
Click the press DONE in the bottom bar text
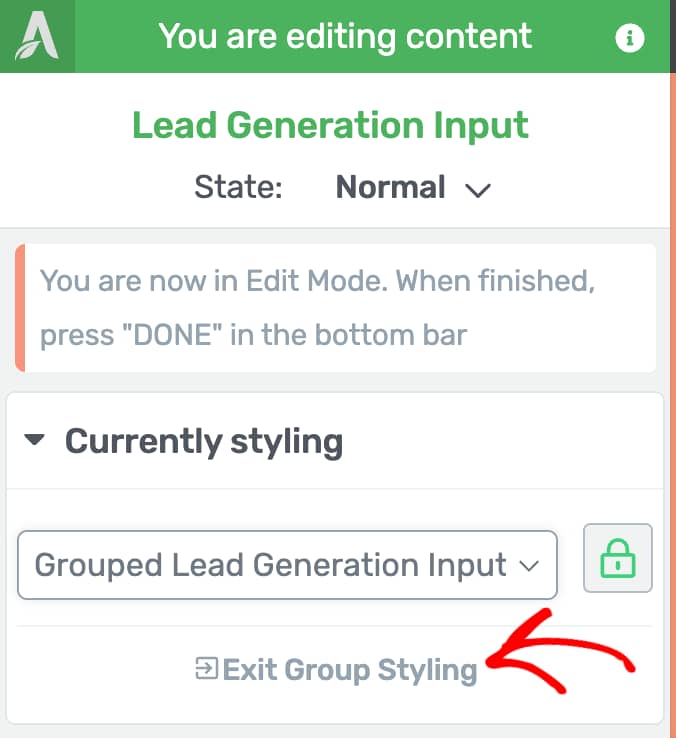(253, 335)
